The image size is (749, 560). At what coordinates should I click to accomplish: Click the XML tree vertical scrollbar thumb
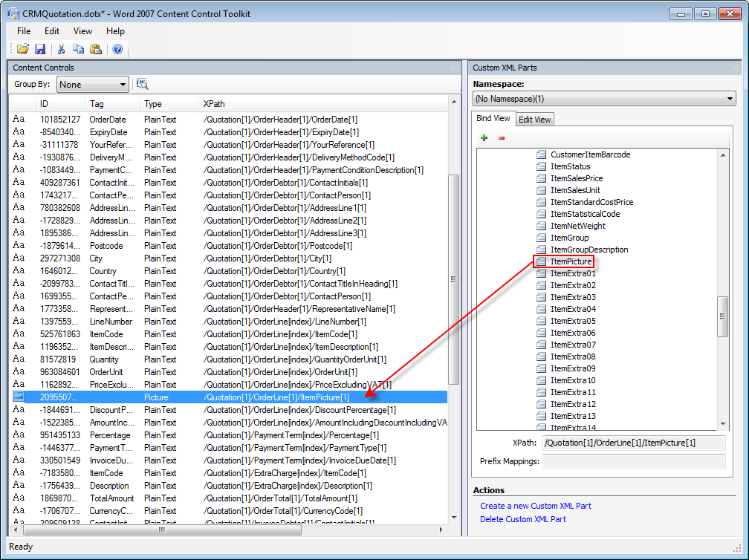(723, 316)
